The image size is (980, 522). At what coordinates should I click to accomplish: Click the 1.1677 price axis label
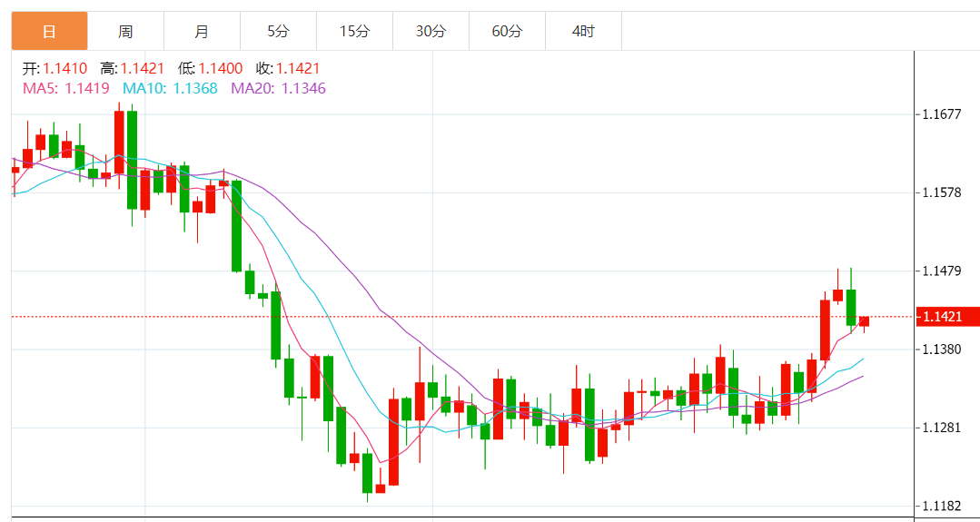click(x=942, y=114)
